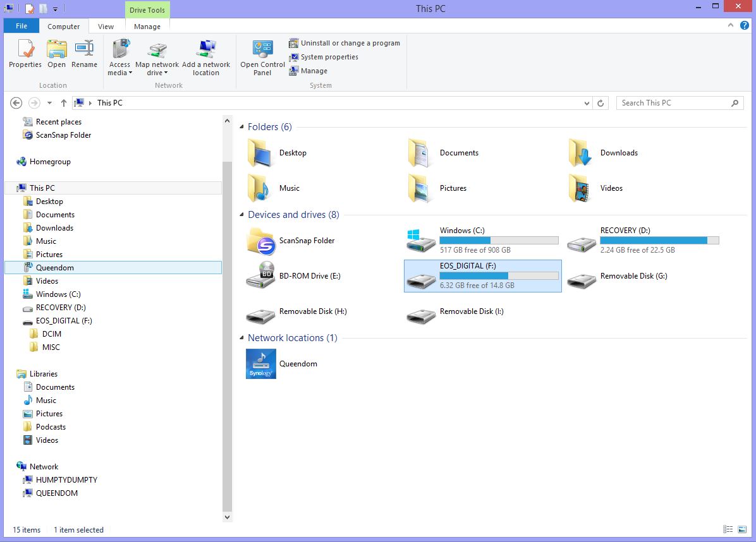Open System properties
The width and height of the screenshot is (756, 542).
[x=324, y=57]
